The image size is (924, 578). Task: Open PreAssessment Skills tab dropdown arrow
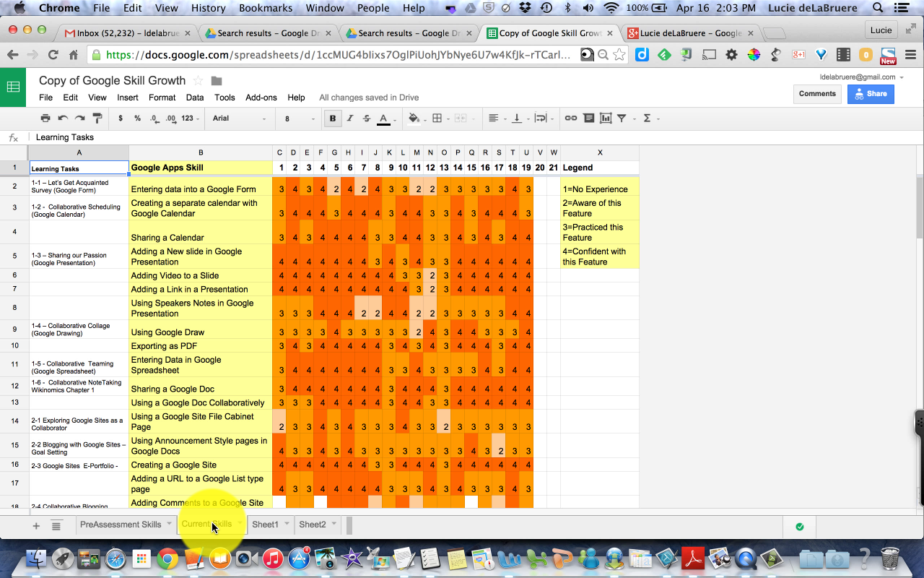(169, 524)
